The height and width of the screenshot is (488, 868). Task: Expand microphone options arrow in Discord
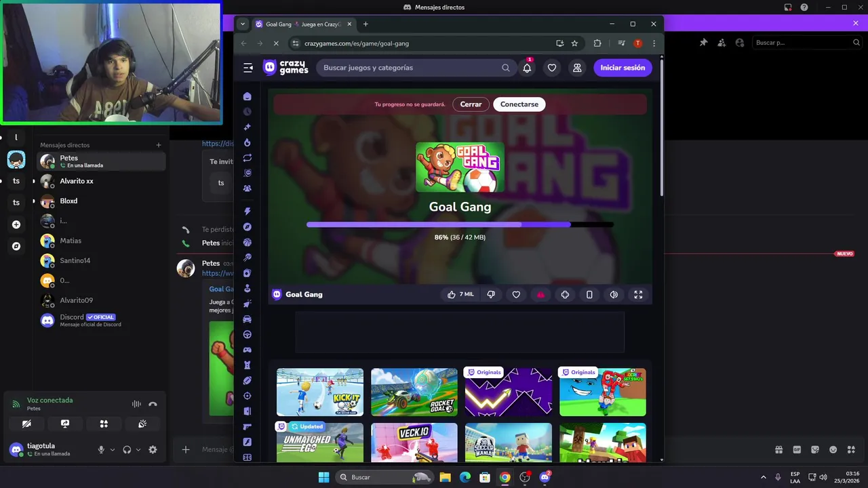tap(113, 449)
